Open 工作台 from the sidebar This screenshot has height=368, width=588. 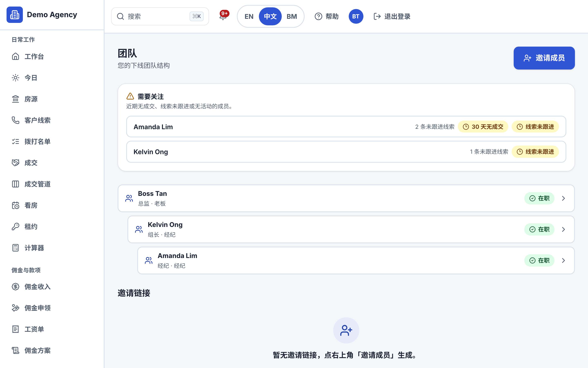[x=52, y=56]
